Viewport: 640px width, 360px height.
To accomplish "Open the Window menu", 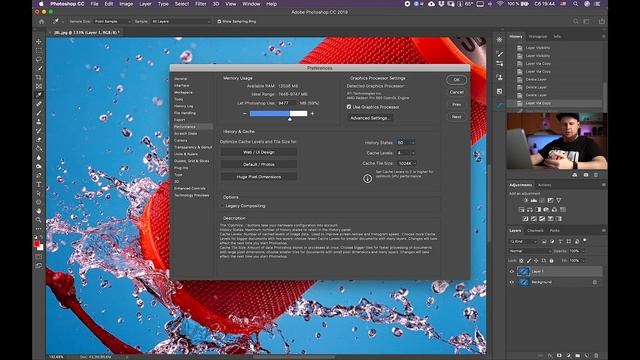I will pyautogui.click(x=251, y=4).
